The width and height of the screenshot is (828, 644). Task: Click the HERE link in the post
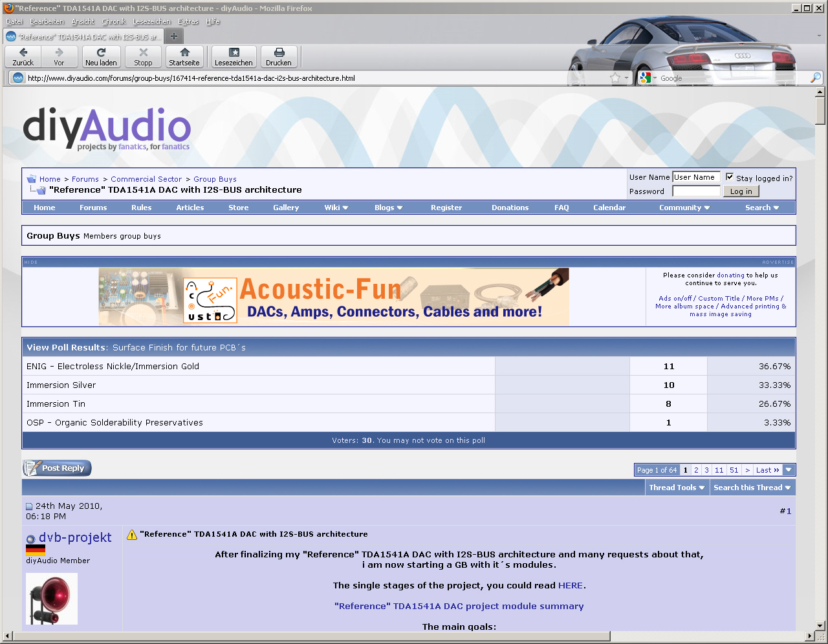[x=571, y=585]
